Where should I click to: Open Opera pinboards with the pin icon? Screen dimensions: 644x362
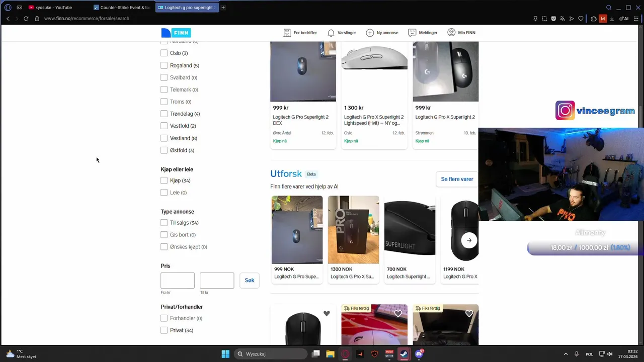tap(535, 19)
